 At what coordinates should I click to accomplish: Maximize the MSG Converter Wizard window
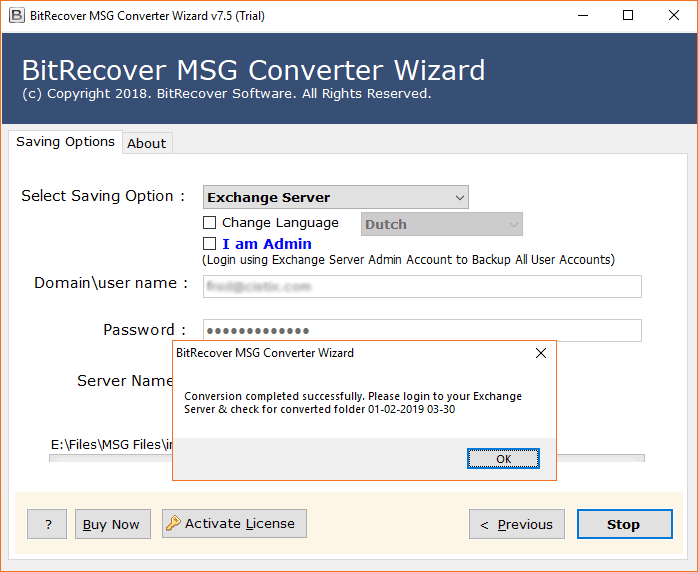pos(628,16)
